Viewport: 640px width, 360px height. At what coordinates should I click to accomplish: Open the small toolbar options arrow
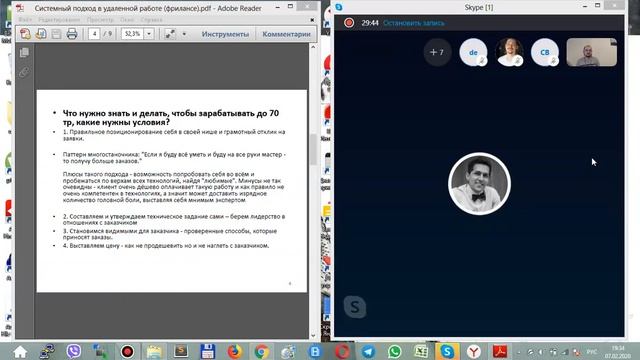point(184,34)
